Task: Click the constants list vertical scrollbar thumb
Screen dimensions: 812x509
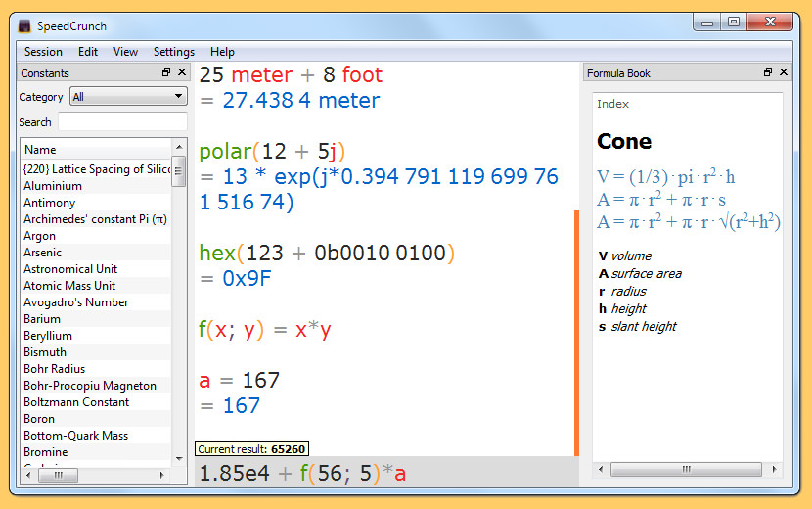Action: tap(179, 171)
